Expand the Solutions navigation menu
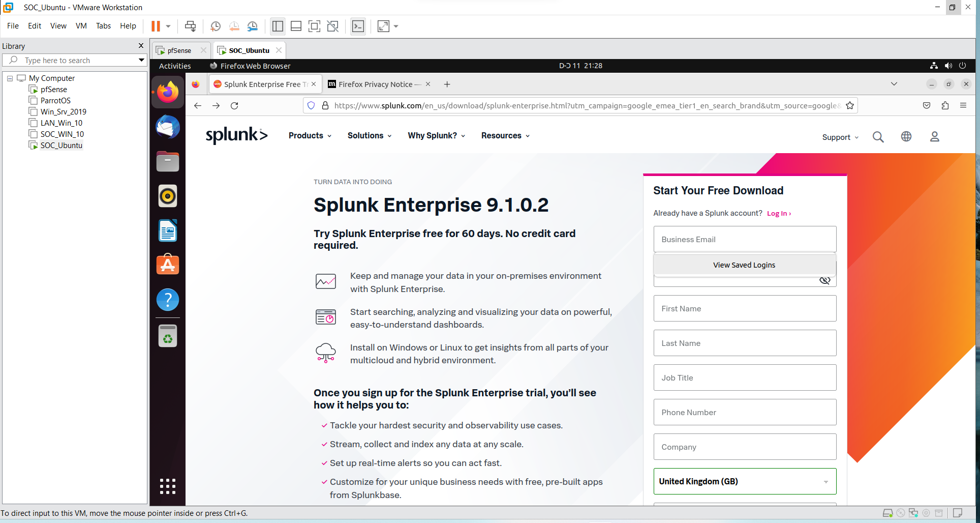The width and height of the screenshot is (980, 523). pyautogui.click(x=370, y=136)
